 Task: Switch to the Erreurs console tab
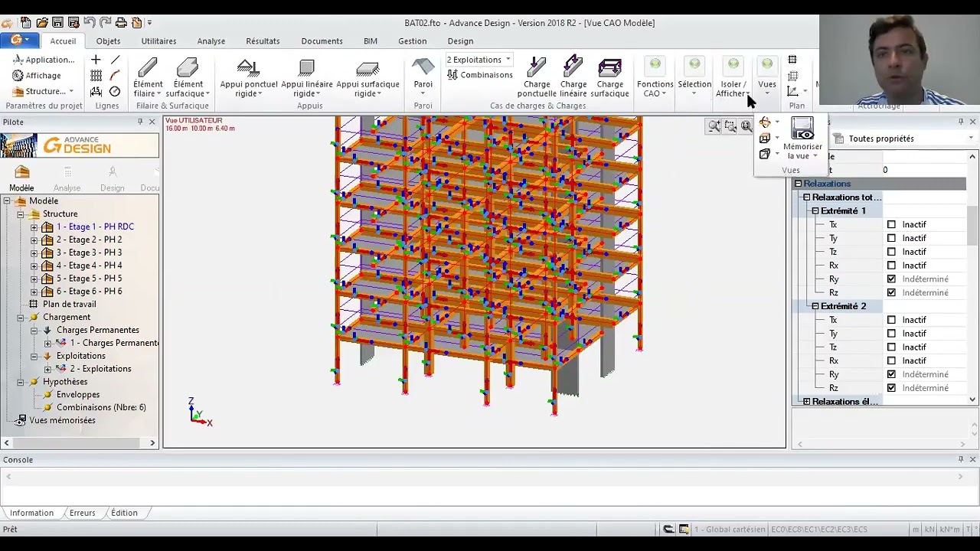(82, 513)
